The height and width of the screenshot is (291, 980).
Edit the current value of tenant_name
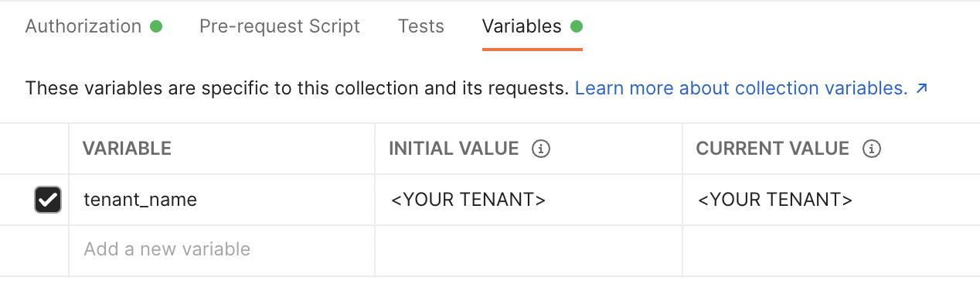click(831, 200)
